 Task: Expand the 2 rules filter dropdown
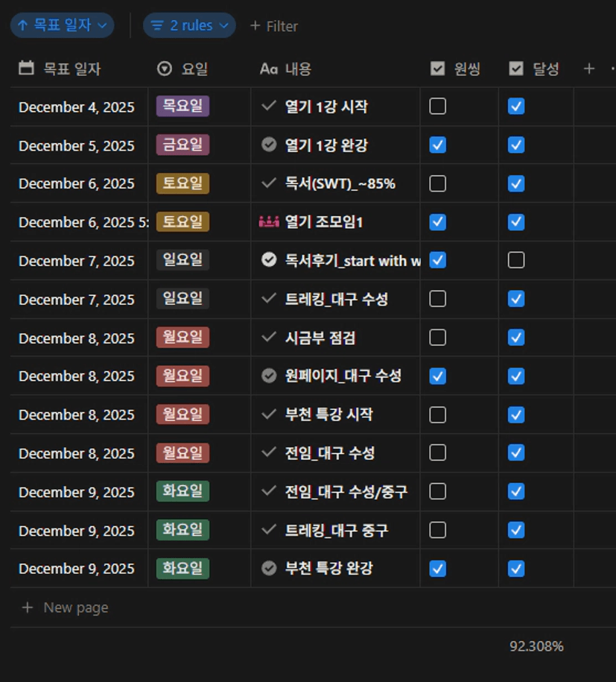(189, 25)
